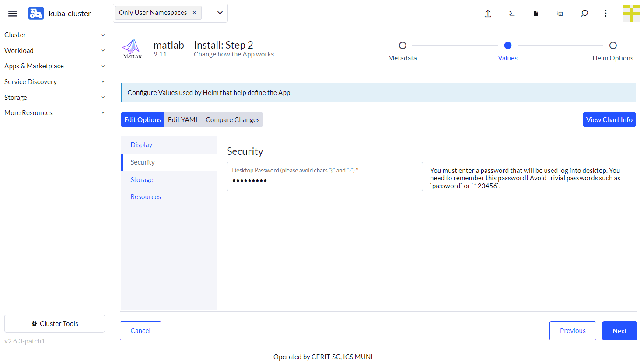Download the KubeConfig file icon
Image resolution: width=644 pixels, height=361 pixels.
click(535, 13)
